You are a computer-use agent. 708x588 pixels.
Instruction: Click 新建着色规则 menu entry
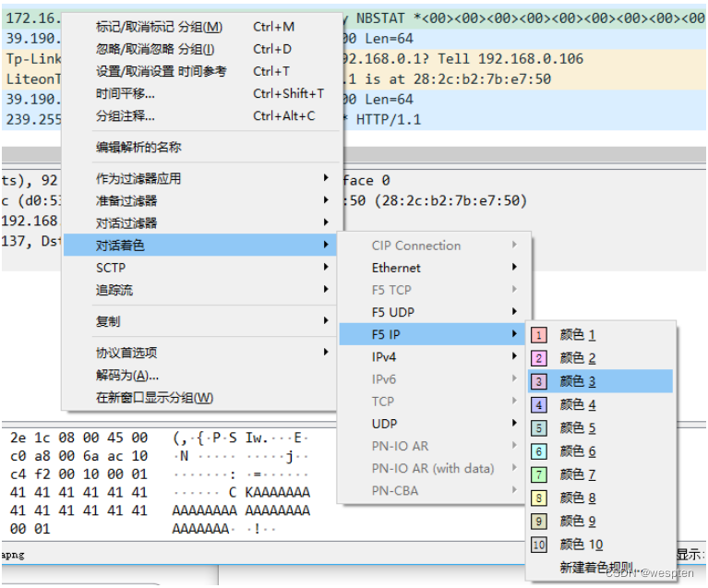click(601, 567)
